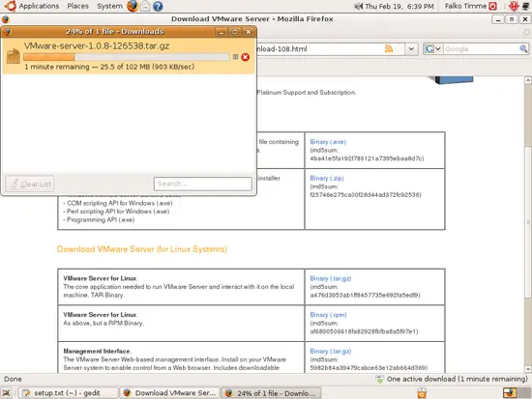The image size is (532, 399).
Task: Click the Downloads search field
Action: (x=203, y=184)
